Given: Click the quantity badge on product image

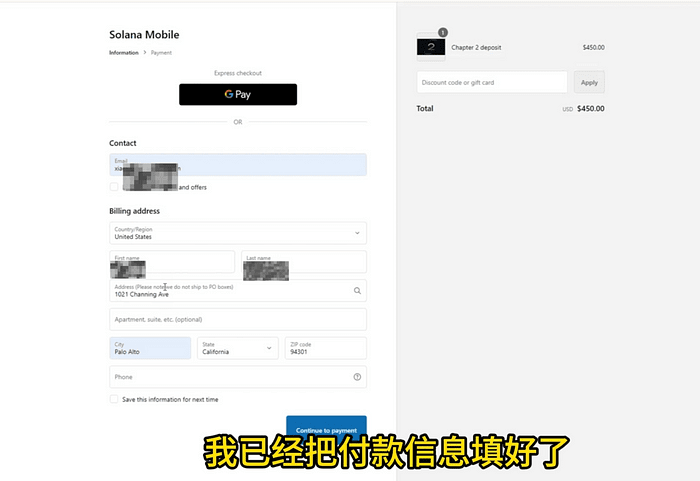Looking at the screenshot, I should [443, 32].
